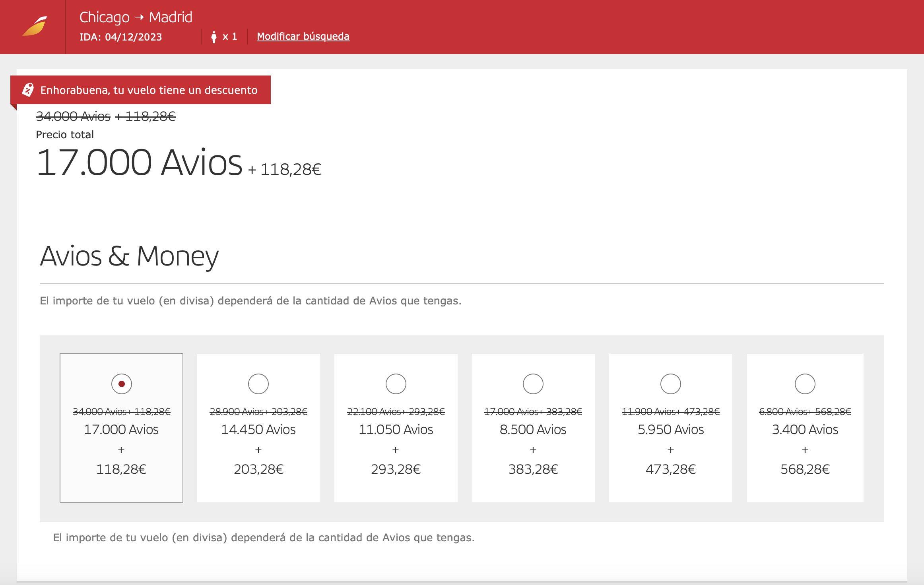
Task: Click the 383,28€ price text
Action: [x=533, y=469]
